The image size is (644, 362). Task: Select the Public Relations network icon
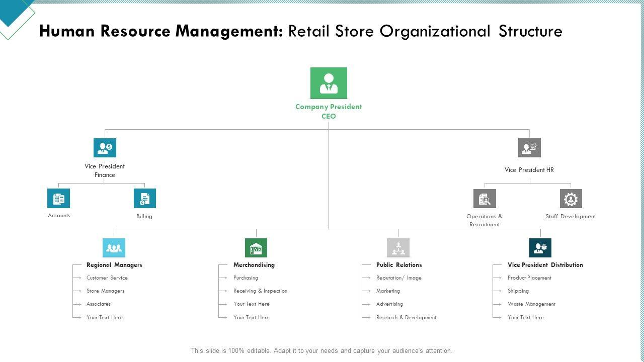point(398,248)
